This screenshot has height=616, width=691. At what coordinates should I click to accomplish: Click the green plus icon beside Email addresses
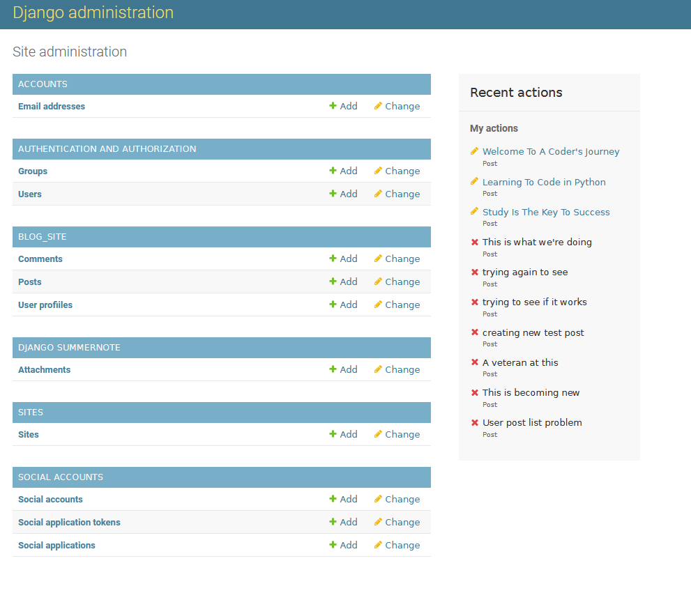(x=333, y=106)
